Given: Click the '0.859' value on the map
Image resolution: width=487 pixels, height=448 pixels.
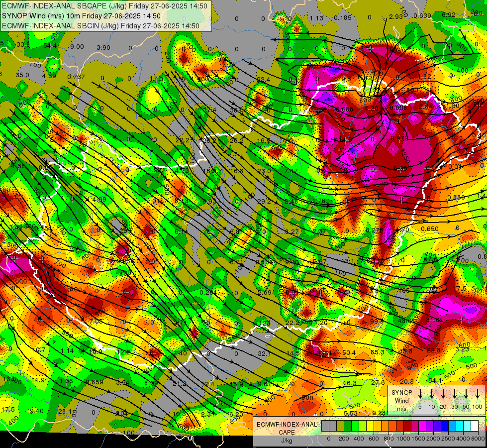Looking at the screenshot, I should [95, 382].
